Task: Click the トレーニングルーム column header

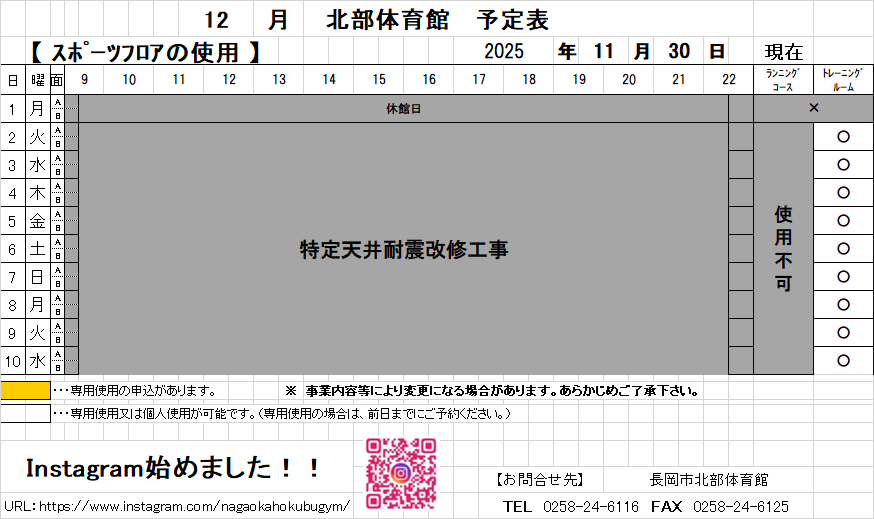Action: coord(843,80)
